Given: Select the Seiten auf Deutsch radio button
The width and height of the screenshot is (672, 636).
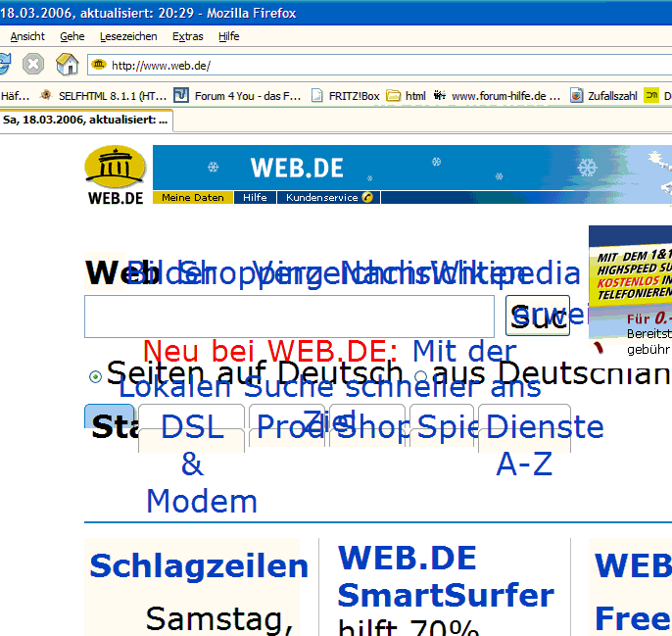Looking at the screenshot, I should coord(95,376).
